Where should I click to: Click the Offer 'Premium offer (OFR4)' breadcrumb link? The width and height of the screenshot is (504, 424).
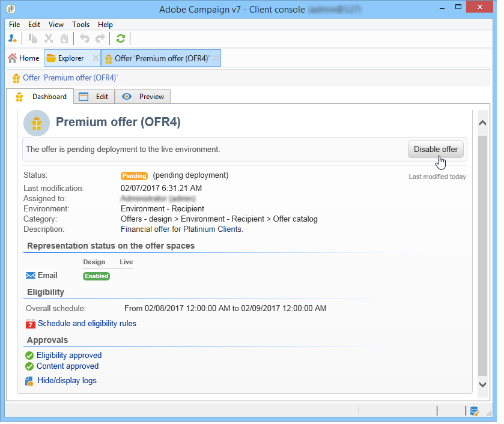point(70,78)
